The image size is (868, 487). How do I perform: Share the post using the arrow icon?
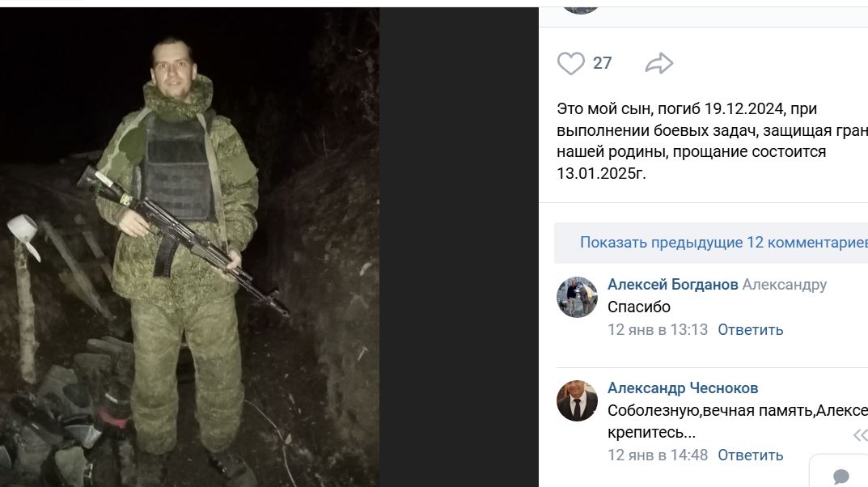pos(658,63)
